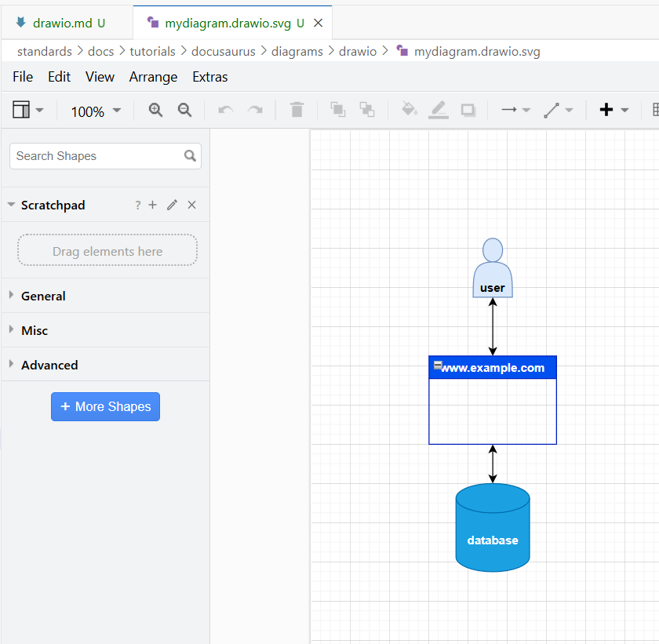Click the More Shapes button
Viewport: 659px width, 644px height.
(105, 406)
